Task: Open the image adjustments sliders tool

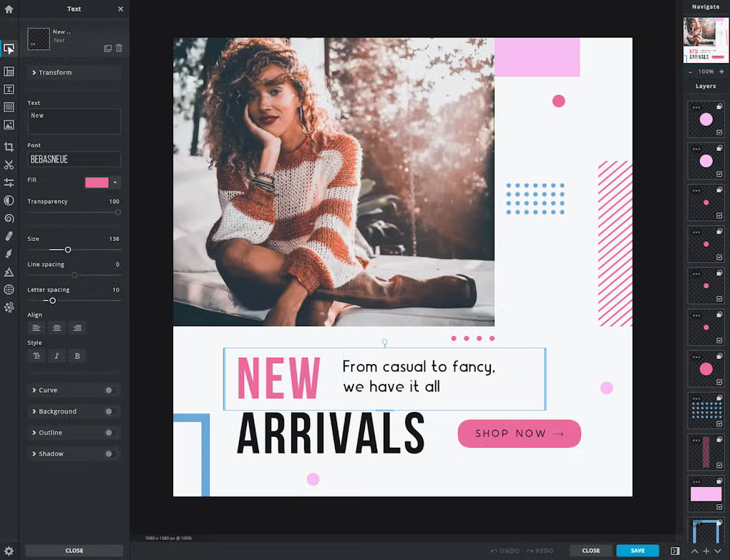Action: [9, 182]
